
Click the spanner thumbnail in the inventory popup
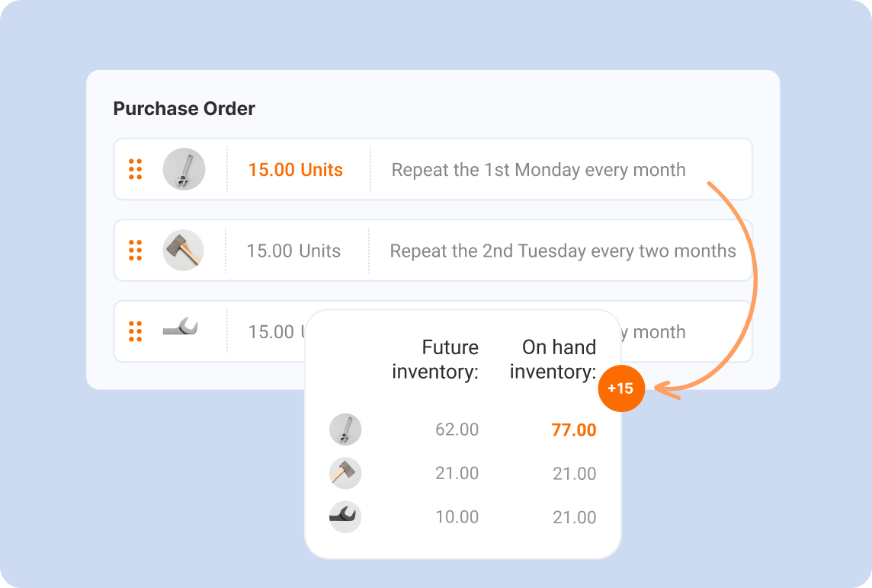coord(345,517)
